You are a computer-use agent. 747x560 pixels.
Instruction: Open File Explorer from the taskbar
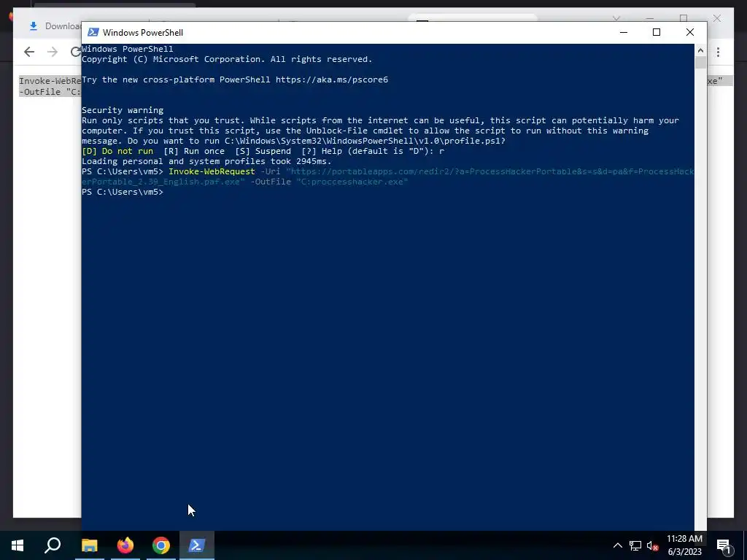pyautogui.click(x=89, y=545)
